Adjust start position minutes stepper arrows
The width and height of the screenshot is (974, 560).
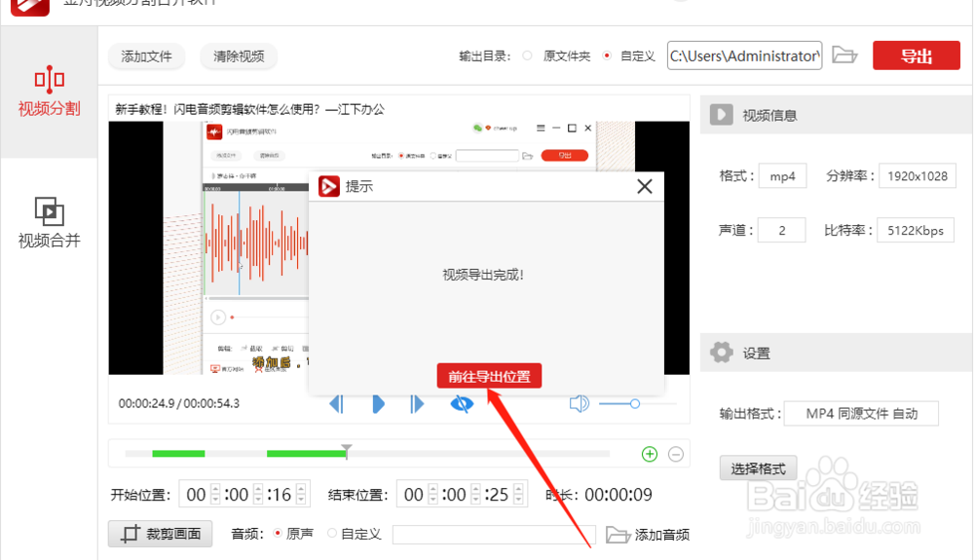click(258, 495)
